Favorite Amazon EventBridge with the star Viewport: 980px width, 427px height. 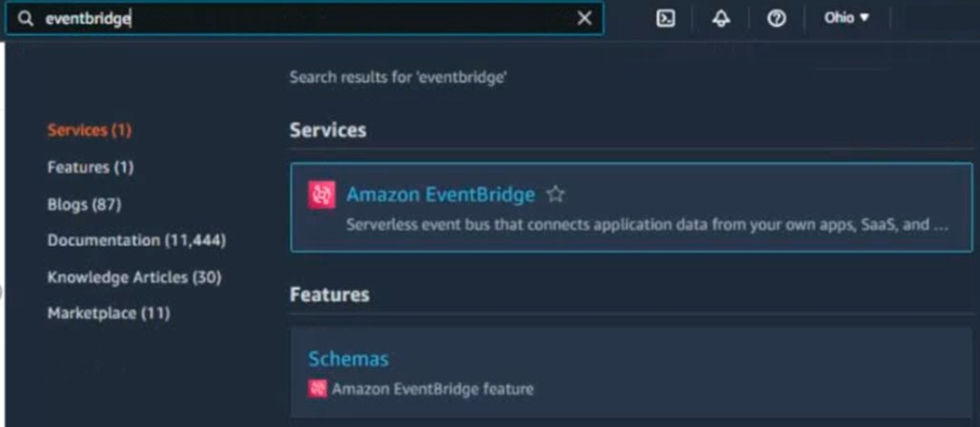pos(556,194)
